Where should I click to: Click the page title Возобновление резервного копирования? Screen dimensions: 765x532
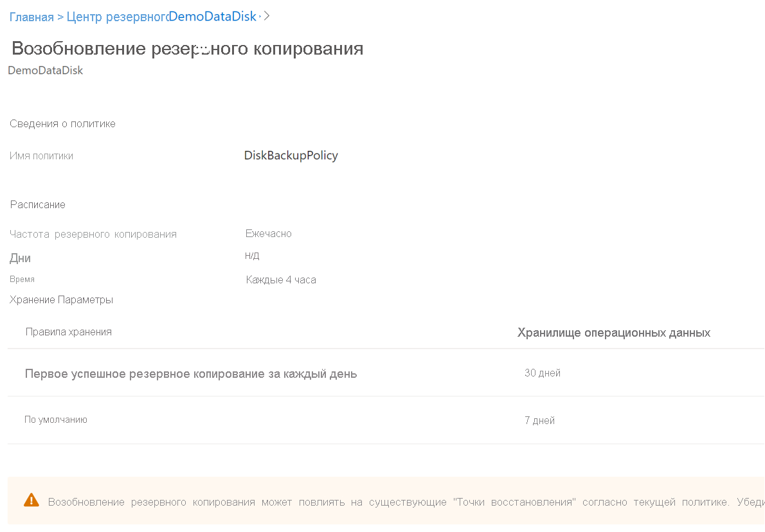coord(188,49)
